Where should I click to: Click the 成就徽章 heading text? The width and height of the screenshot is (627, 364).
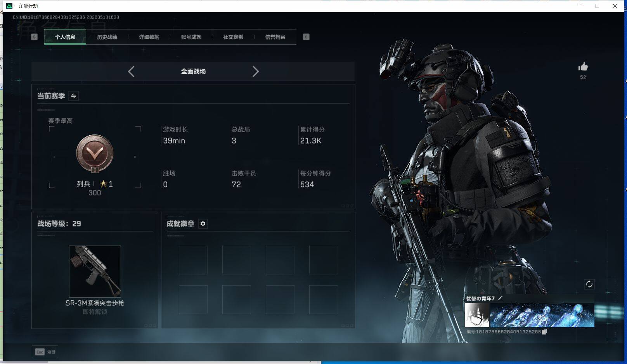tap(180, 224)
